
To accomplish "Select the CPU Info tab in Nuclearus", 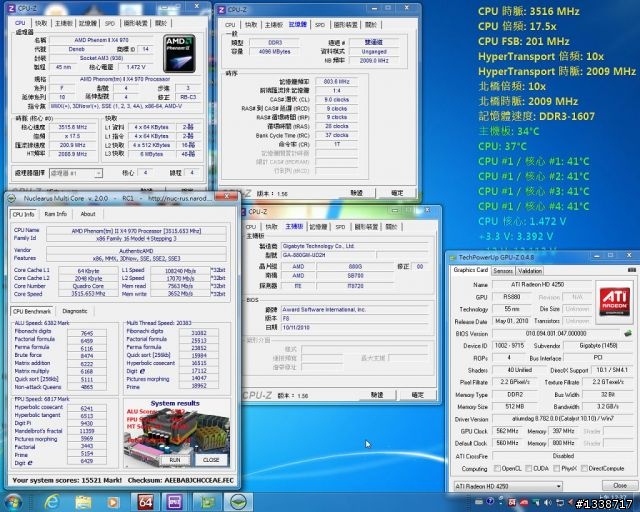I will (23, 214).
